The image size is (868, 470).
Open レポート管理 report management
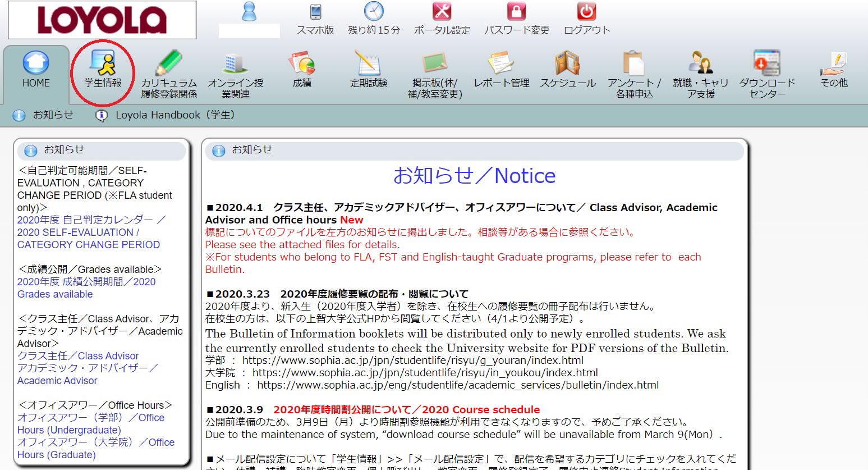pyautogui.click(x=502, y=70)
